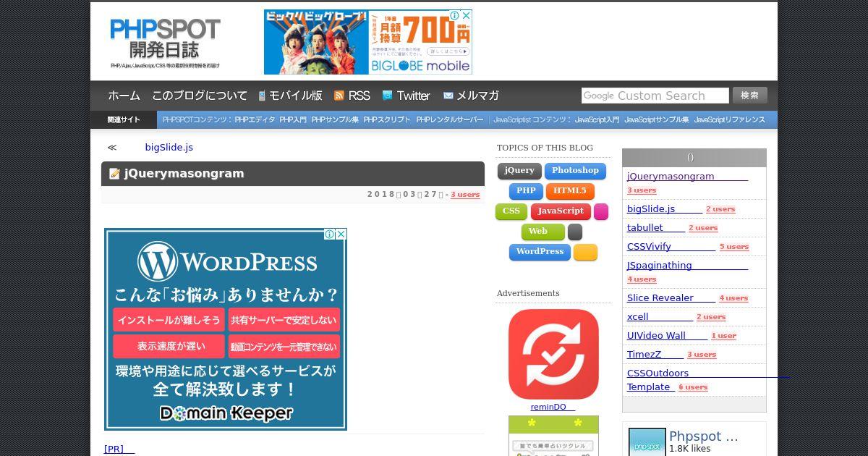
Task: Click the memo icon beside article title
Action: point(114,174)
